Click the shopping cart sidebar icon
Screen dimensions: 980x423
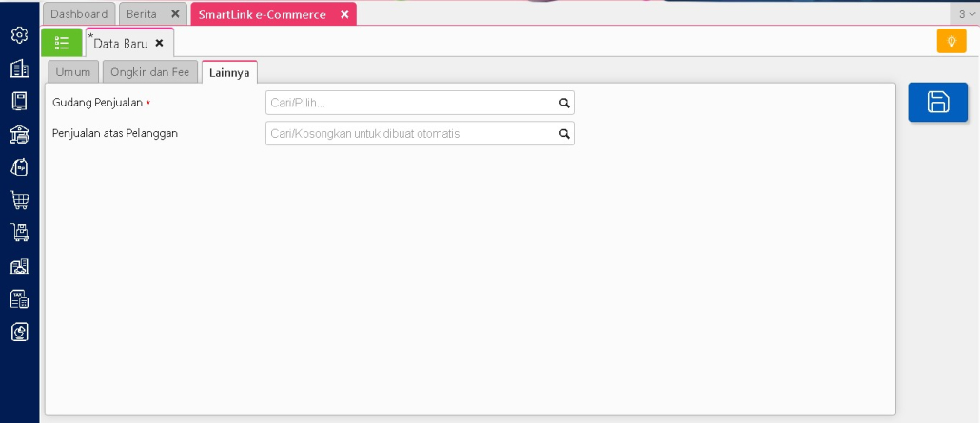point(19,200)
